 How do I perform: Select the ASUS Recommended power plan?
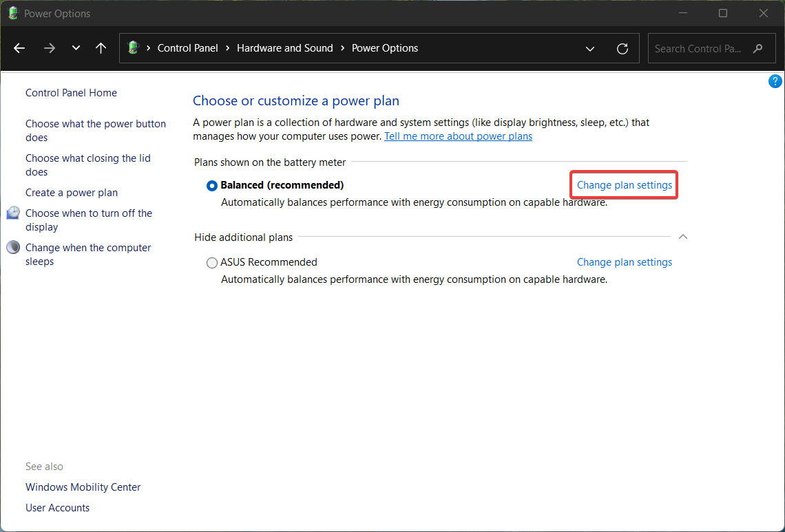[212, 263]
